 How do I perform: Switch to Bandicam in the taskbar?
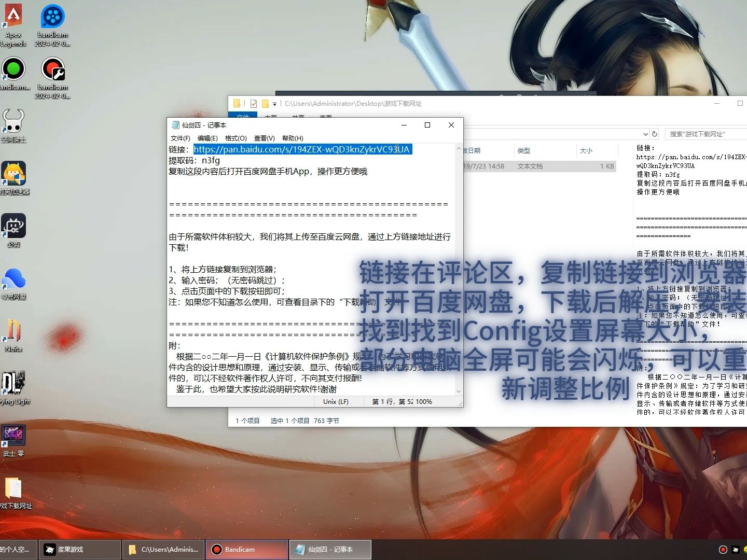click(x=247, y=550)
